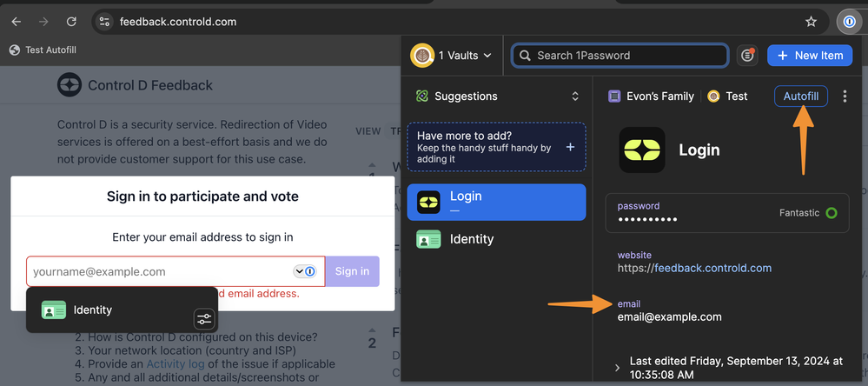Screen dimensions: 868x386
Task: Click the Evon's Family account label
Action: pos(651,96)
